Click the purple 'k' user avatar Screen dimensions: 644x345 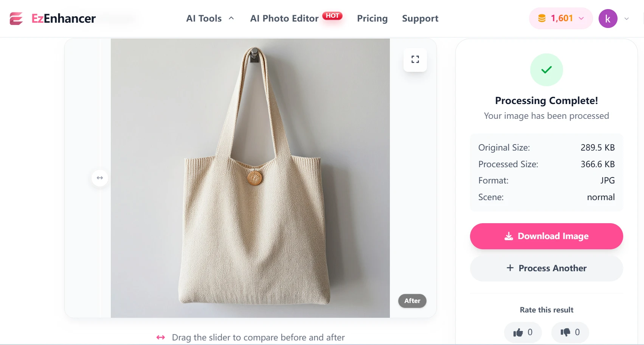[608, 19]
